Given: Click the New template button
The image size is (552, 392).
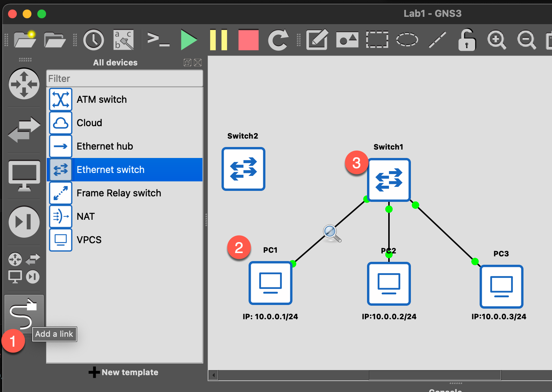Looking at the screenshot, I should [124, 372].
